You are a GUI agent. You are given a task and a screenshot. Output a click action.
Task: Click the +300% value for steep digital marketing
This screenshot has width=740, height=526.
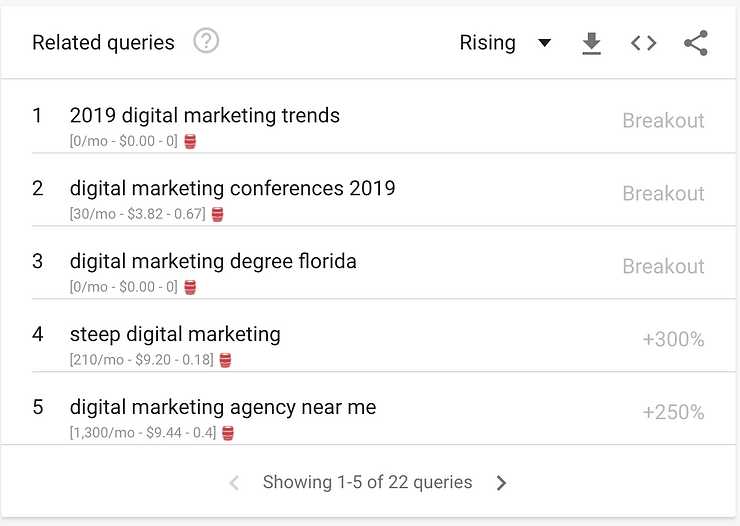click(673, 339)
